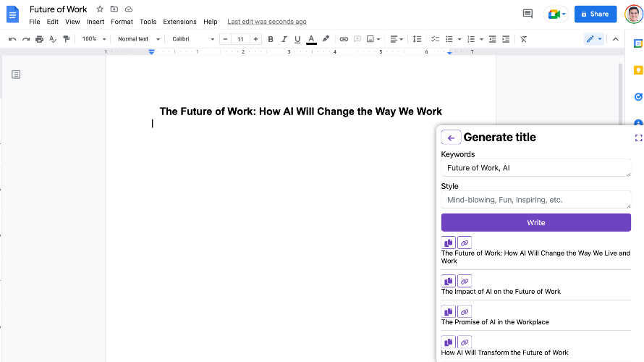Click the font size field
Viewport: 644px width, 362px height.
(x=240, y=39)
